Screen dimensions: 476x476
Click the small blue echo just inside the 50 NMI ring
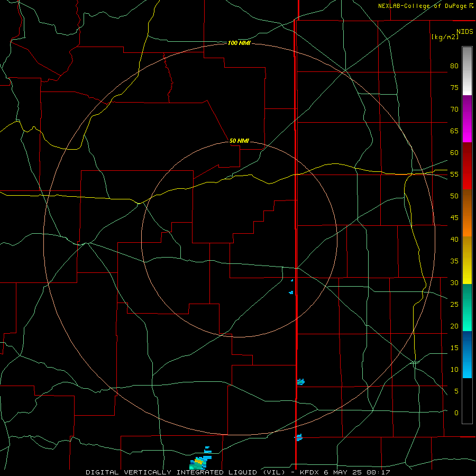click(x=291, y=292)
